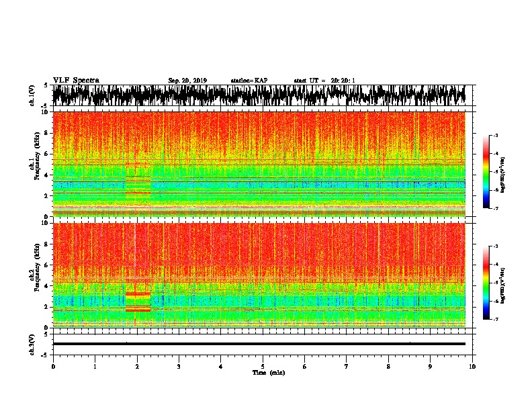Select the date text 'Sep. 20, 2019'
This screenshot has height=411, width=532.
[x=187, y=81]
